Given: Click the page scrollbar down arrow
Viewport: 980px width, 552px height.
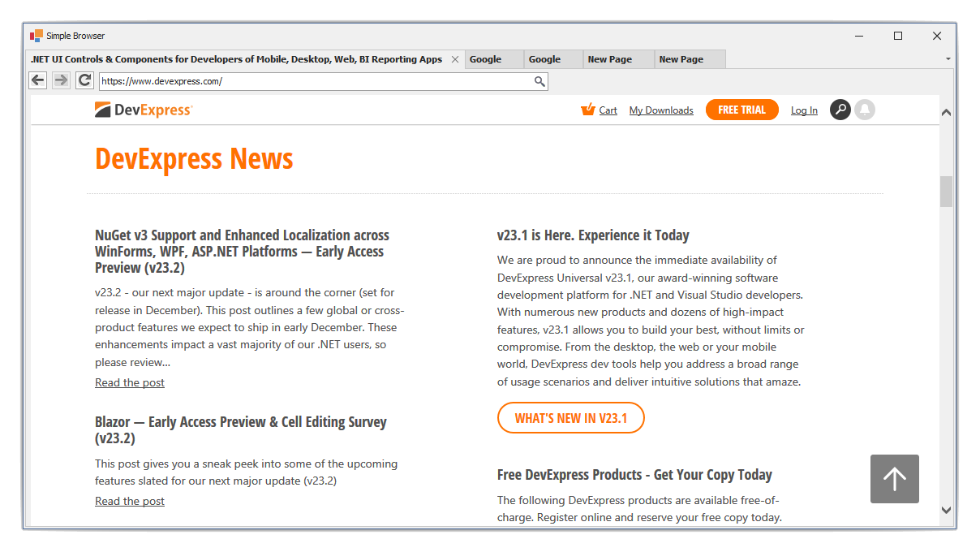Looking at the screenshot, I should click(x=946, y=510).
